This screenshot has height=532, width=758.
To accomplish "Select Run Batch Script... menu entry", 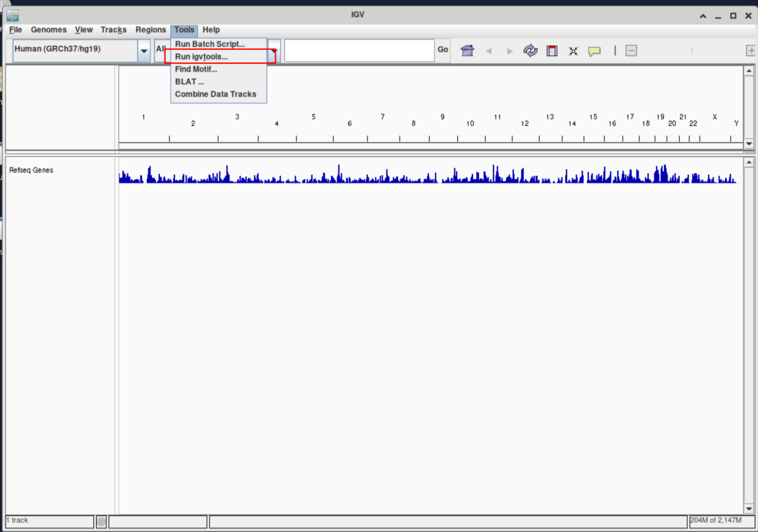I will (218, 44).
